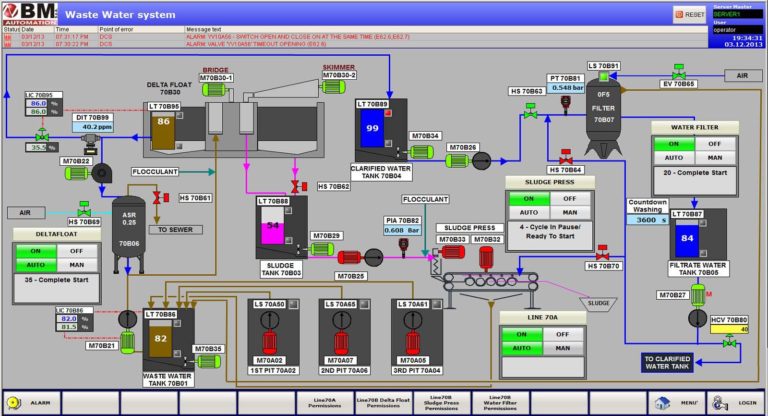Click the TO SEWER label box
768x416 pixels.
175,229
